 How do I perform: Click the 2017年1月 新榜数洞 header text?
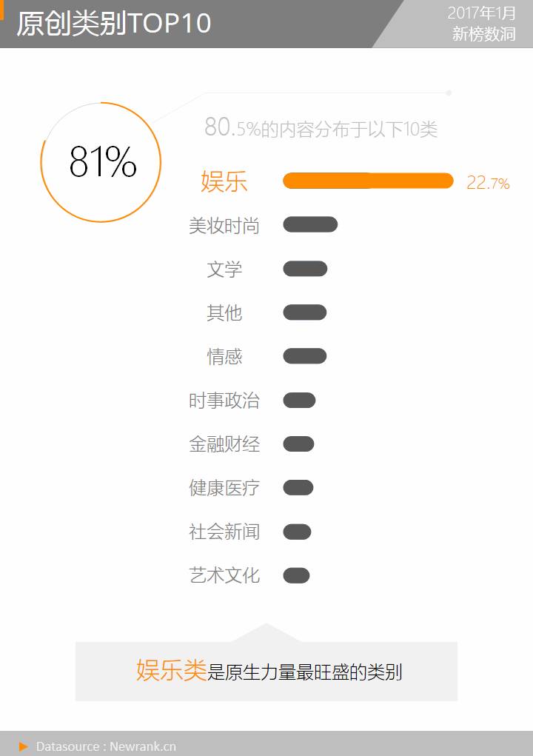[x=482, y=23]
